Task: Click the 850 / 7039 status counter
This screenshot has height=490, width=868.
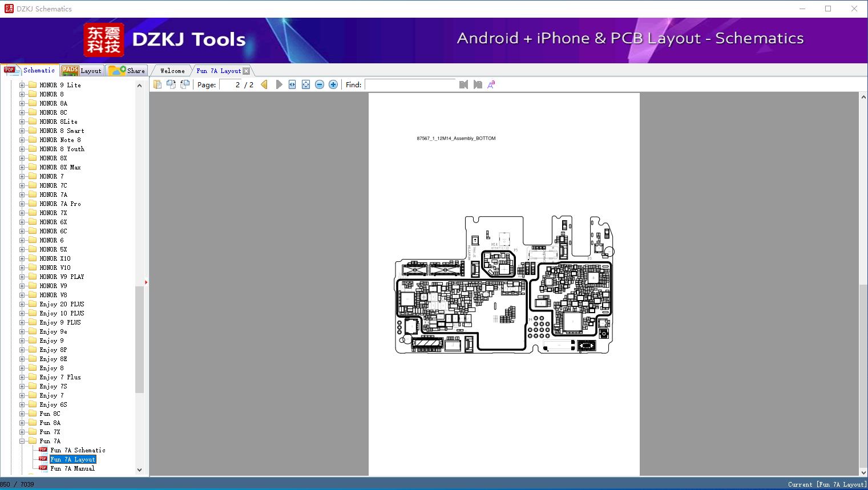Action: [x=17, y=484]
